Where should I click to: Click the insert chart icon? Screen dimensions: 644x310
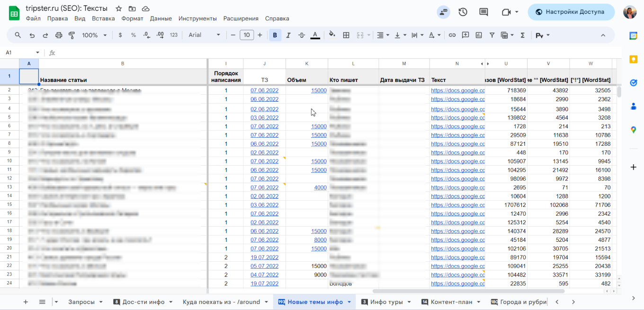pos(479,35)
